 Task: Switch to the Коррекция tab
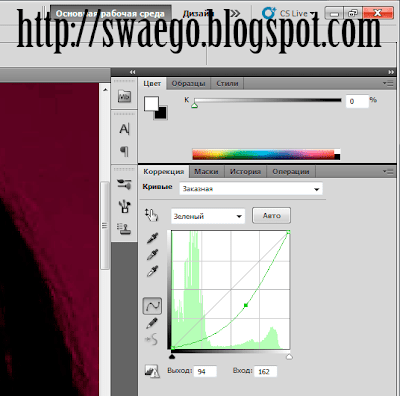[x=163, y=172]
